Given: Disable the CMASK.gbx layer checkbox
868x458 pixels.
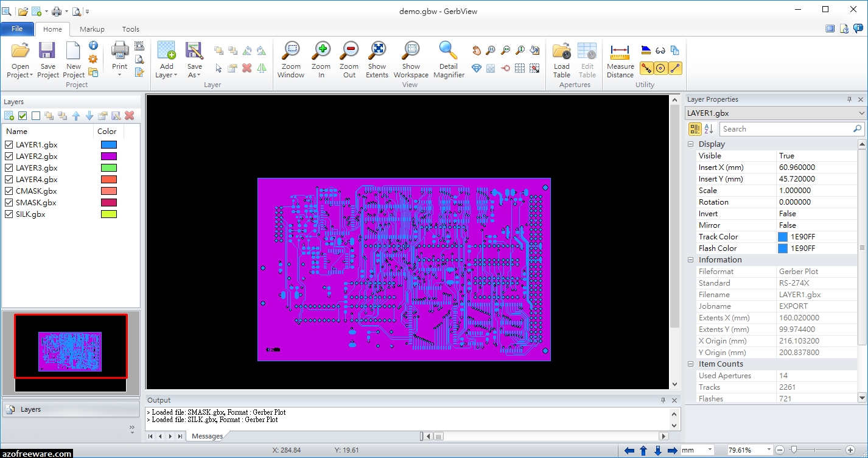Looking at the screenshot, I should (9, 191).
